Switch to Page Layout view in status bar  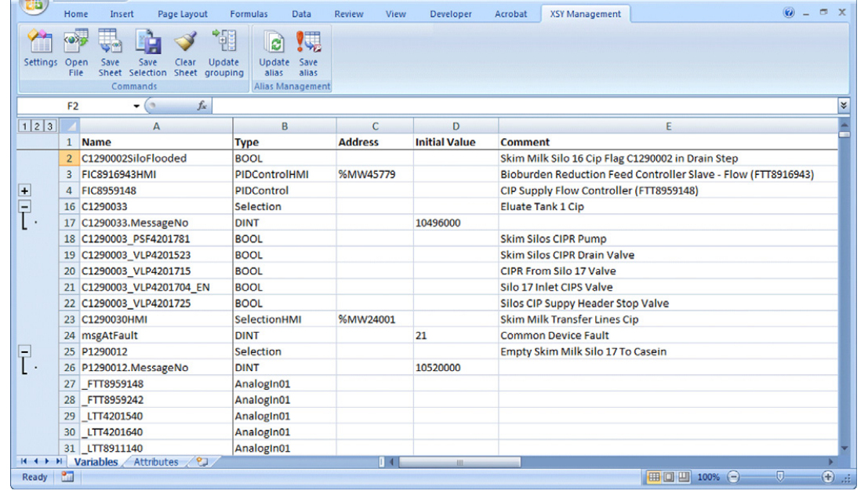click(x=669, y=477)
